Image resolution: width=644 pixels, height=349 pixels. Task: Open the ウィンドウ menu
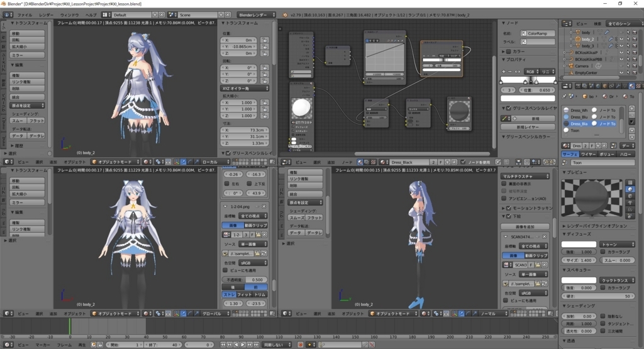pos(69,15)
